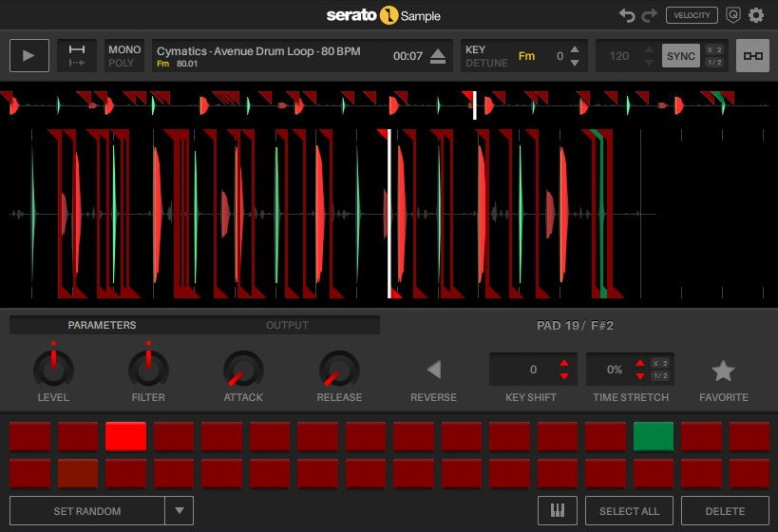Click the DELETE button
Screen dimensions: 778x532
[725, 511]
